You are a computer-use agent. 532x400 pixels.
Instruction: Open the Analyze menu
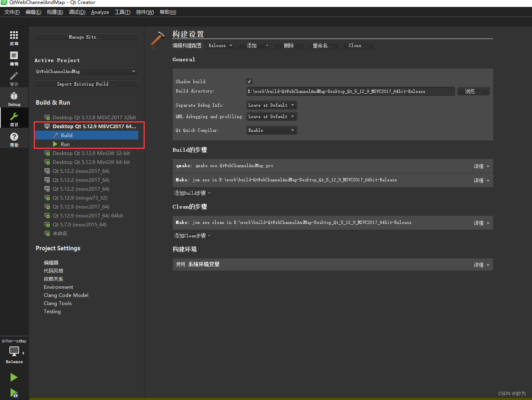click(x=100, y=12)
